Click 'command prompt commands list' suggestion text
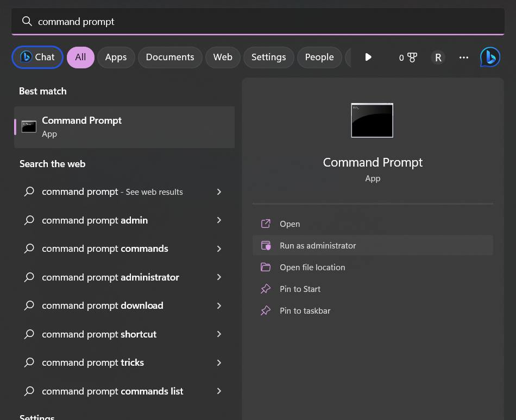The width and height of the screenshot is (516, 420). [x=112, y=391]
